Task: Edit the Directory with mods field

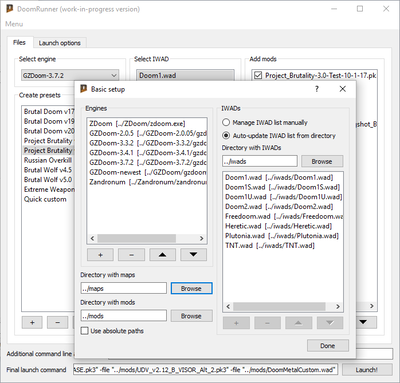Action: (x=123, y=316)
